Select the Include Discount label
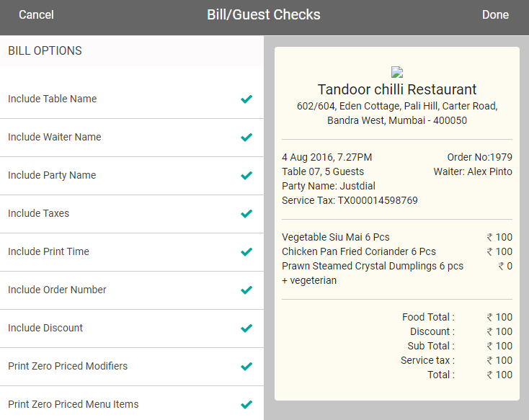Image resolution: width=529 pixels, height=420 pixels. tap(45, 328)
